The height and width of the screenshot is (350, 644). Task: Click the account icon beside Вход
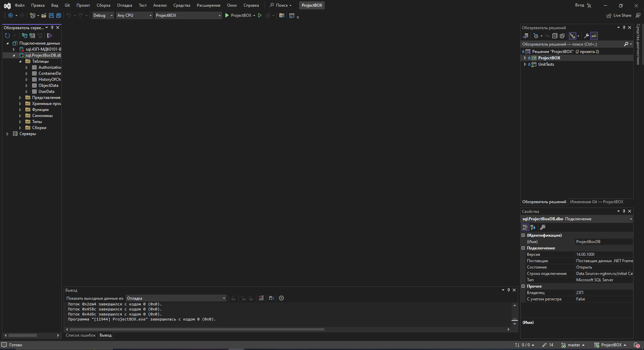pyautogui.click(x=589, y=5)
